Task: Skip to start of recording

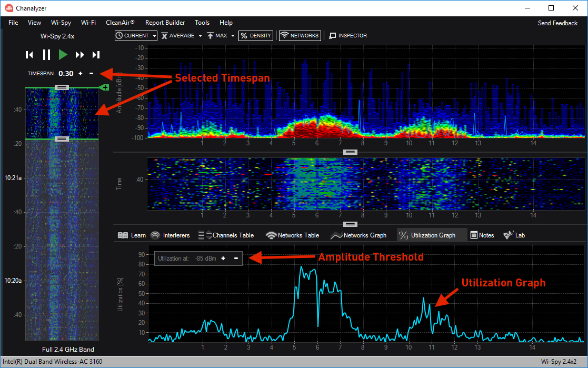Action: [x=29, y=55]
